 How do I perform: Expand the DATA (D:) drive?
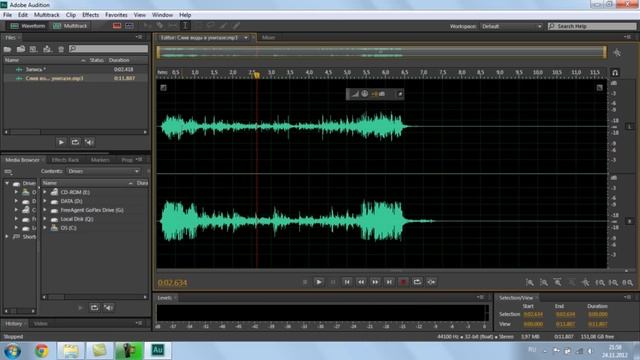click(45, 201)
